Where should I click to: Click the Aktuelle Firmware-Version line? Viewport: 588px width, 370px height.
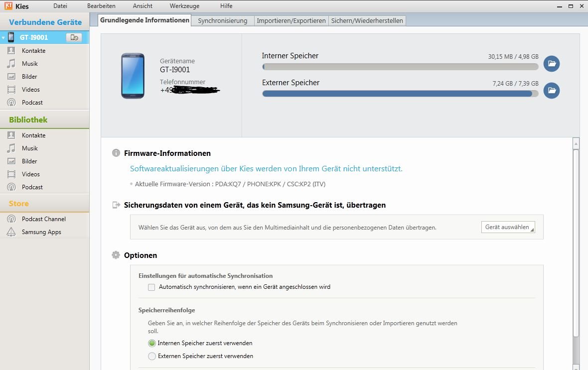point(230,184)
